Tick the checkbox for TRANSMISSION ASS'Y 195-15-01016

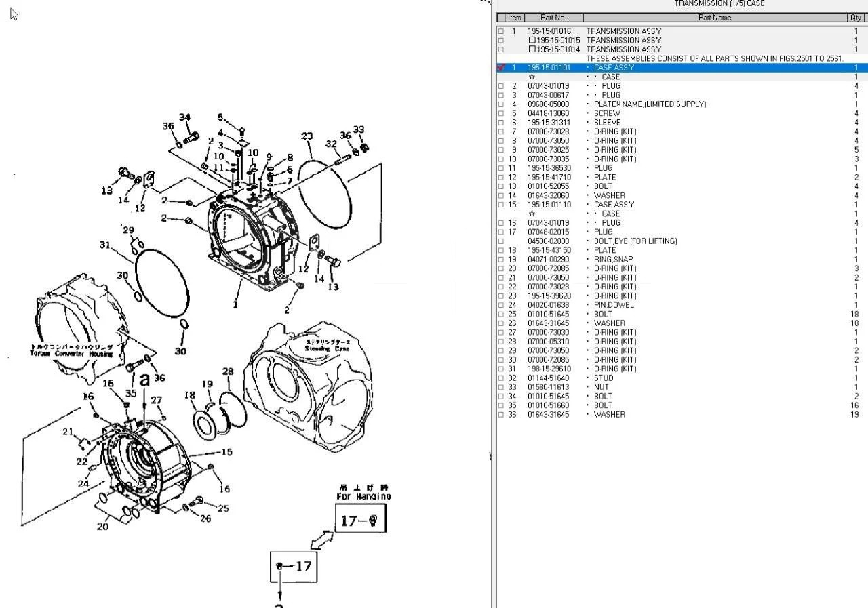click(x=501, y=31)
